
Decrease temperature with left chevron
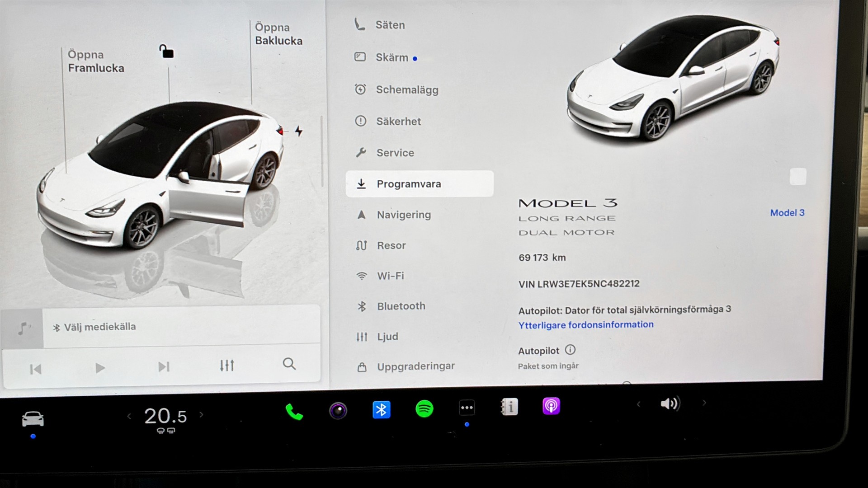pos(129,416)
